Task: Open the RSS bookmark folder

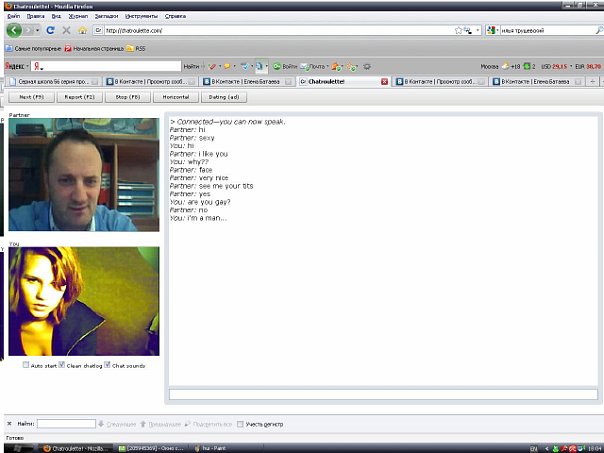Action: coord(136,49)
